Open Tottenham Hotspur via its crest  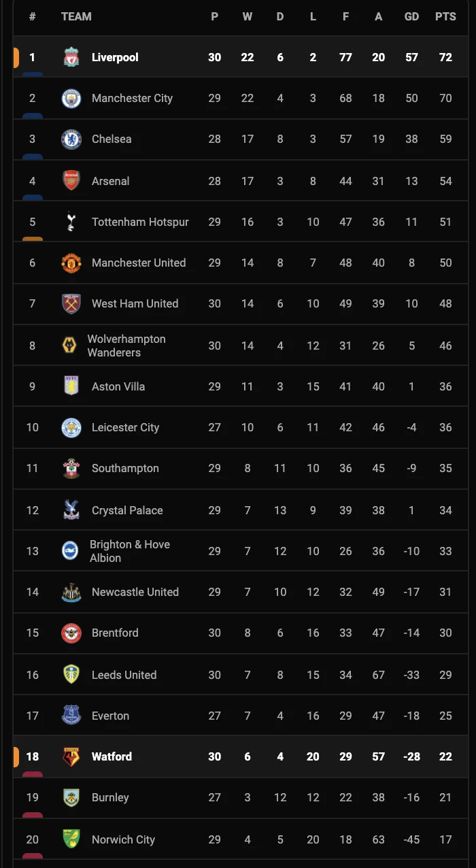(x=71, y=222)
